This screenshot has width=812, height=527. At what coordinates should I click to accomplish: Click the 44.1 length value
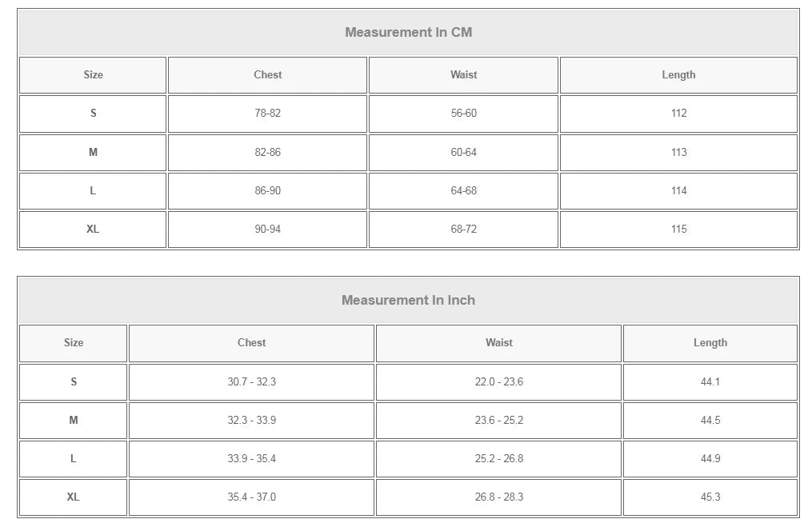click(710, 382)
